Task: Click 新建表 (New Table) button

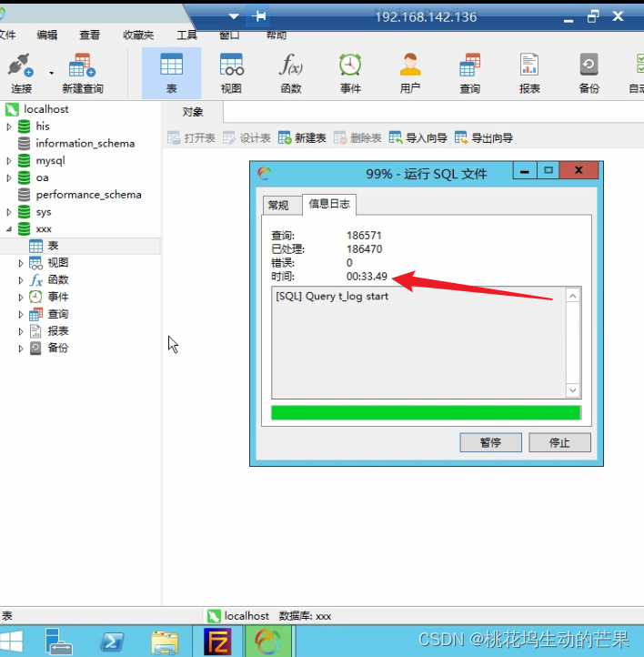Action: click(x=302, y=137)
